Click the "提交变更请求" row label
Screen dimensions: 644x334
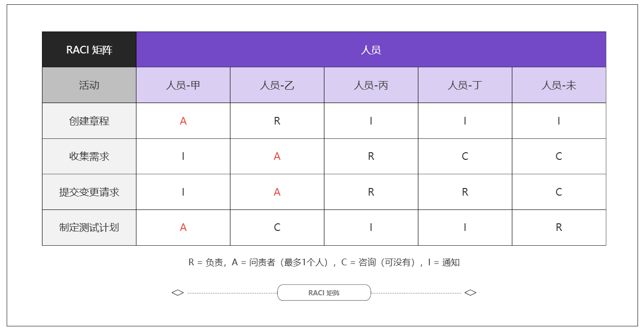click(x=89, y=192)
